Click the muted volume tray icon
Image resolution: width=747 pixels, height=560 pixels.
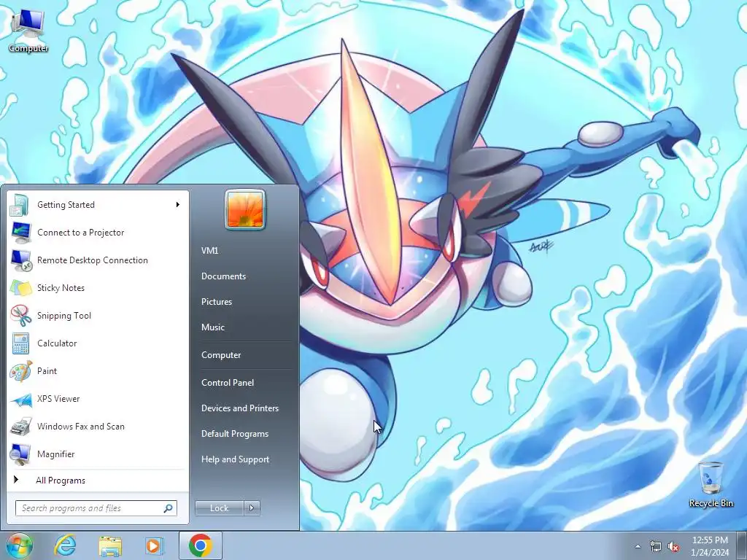tap(673, 547)
